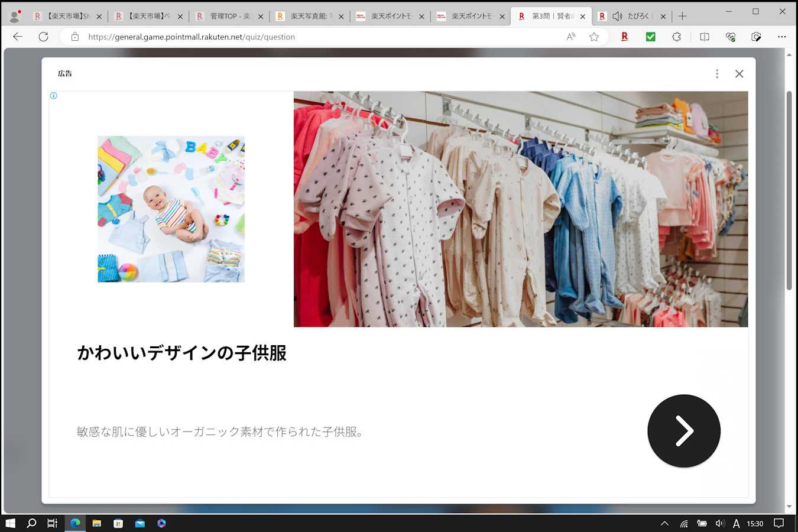Expand the system tray hidden icons chevron
Viewport: 798px width, 532px height.
click(x=664, y=523)
